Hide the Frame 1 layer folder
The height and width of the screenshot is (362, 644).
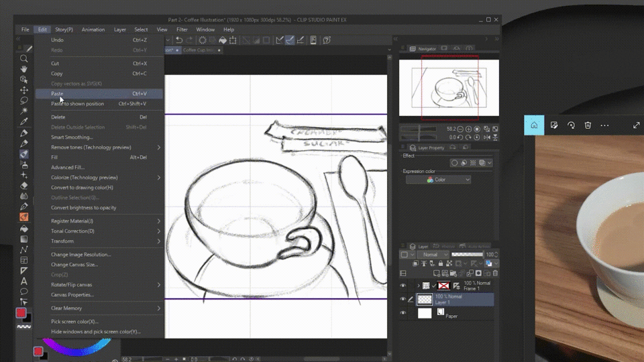click(x=403, y=286)
